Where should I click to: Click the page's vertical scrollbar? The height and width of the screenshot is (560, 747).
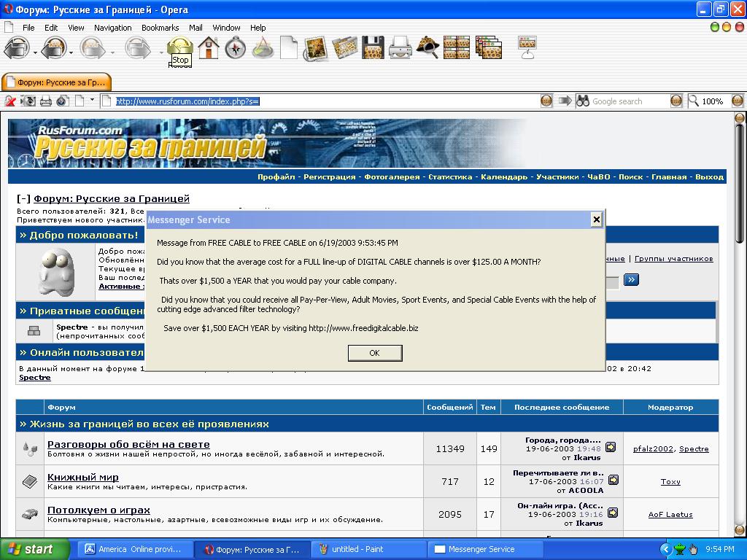pos(739,328)
